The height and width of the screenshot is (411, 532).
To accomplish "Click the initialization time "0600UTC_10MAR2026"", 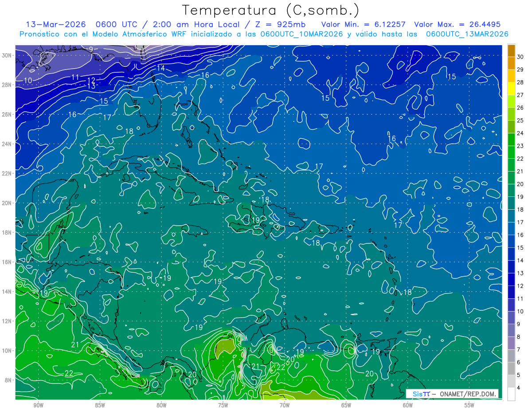I will [x=301, y=34].
